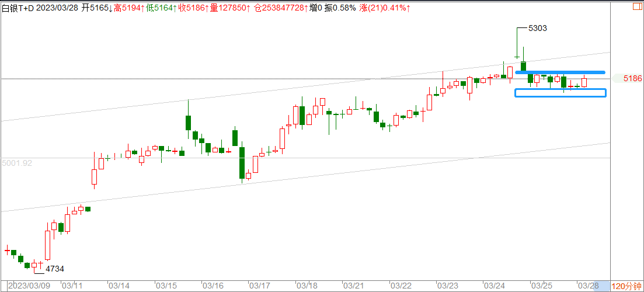This screenshot has height=292, width=644.
Task: Click the 5303 high price label
Action: coord(538,29)
